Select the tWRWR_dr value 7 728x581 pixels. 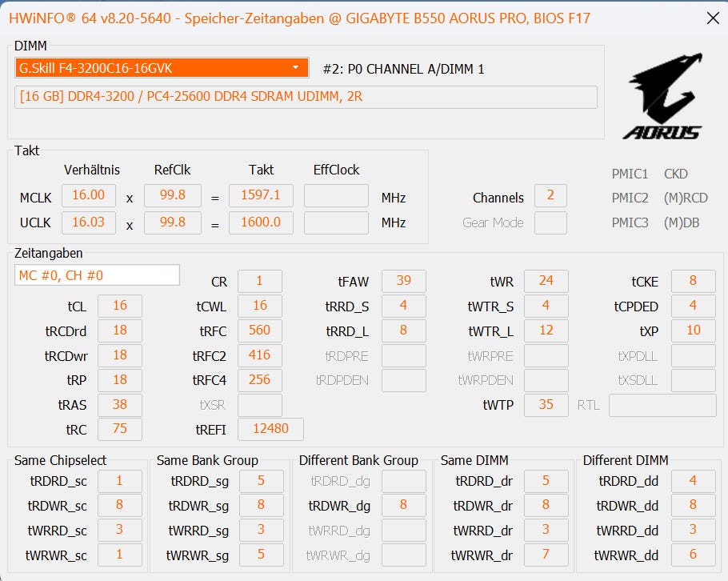tap(546, 555)
